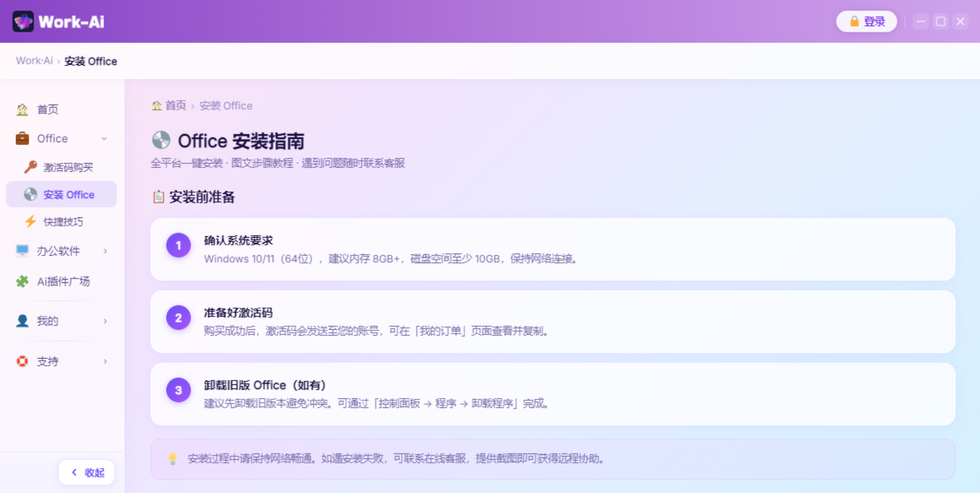Click the clipboard icon beside 安装前准备

point(159,197)
